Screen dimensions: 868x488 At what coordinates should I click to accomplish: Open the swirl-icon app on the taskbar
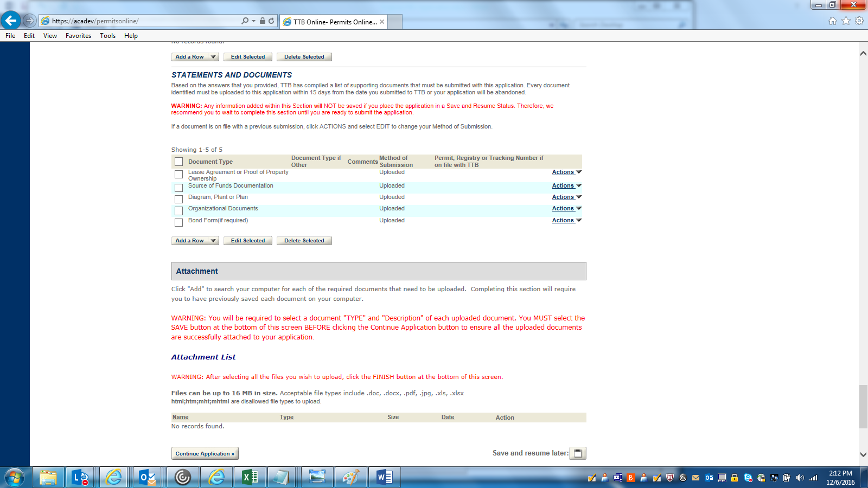(183, 477)
